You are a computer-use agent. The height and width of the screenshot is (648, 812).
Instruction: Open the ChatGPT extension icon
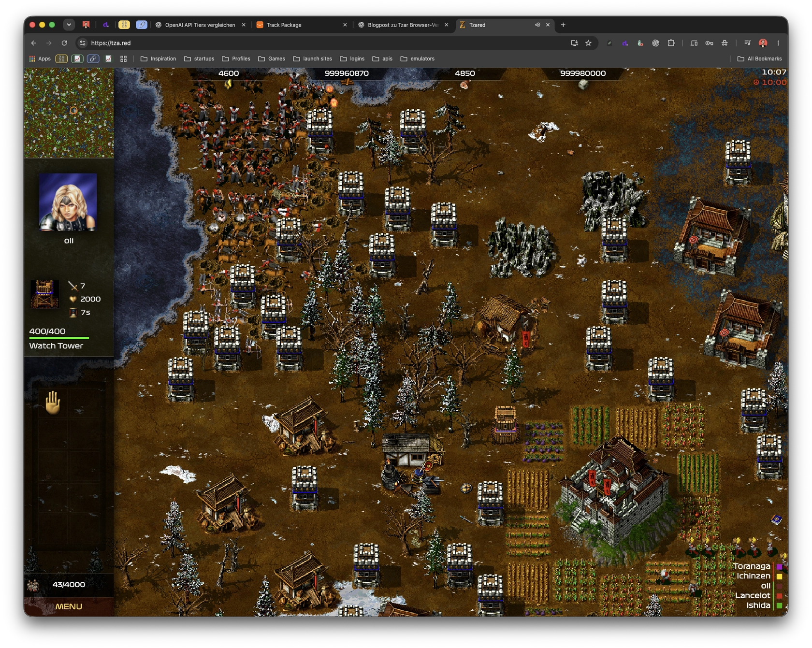coord(655,43)
